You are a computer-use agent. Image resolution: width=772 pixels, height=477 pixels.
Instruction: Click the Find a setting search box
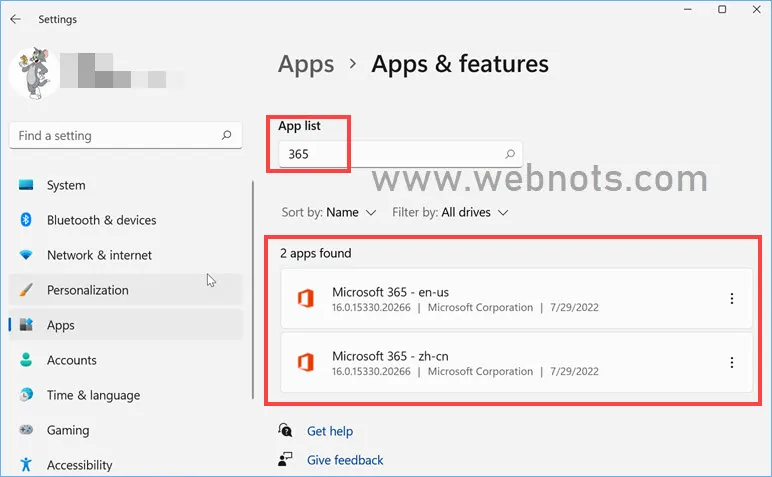pos(115,136)
